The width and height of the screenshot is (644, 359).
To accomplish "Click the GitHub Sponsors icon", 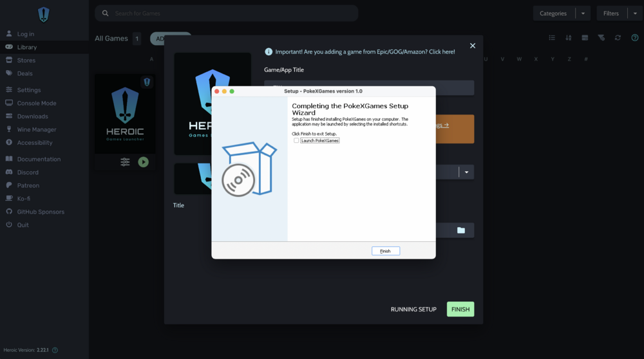I will click(9, 211).
